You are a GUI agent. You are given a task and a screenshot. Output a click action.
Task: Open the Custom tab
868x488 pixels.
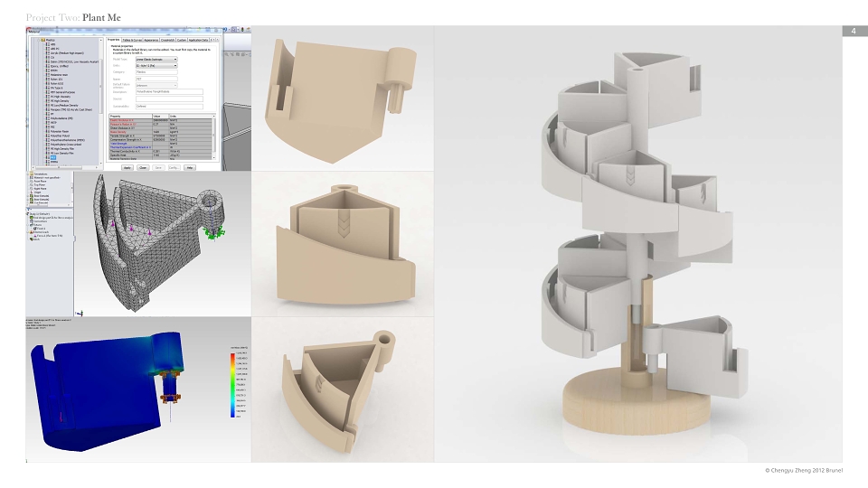coord(182,40)
